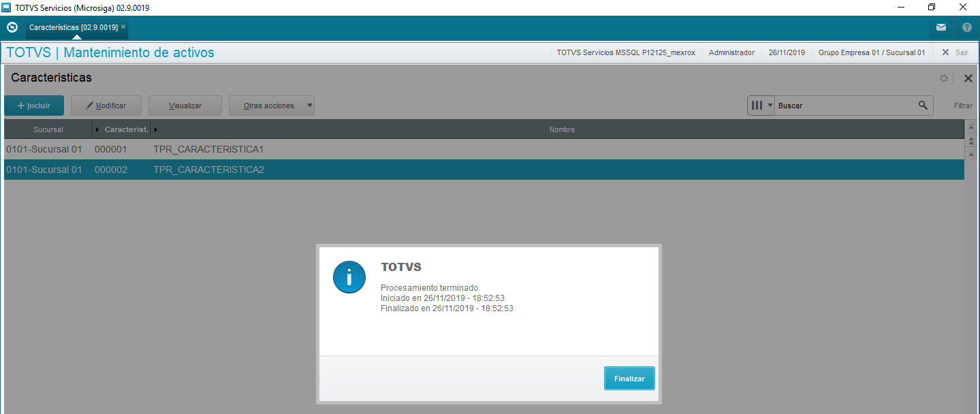Click the Sair exit button
The width and height of the screenshot is (980, 414).
[955, 52]
